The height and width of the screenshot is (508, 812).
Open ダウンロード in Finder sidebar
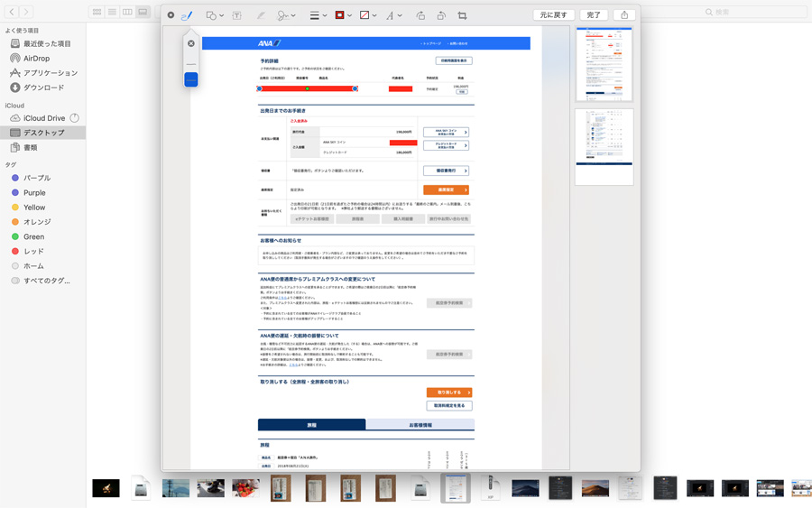coord(43,88)
